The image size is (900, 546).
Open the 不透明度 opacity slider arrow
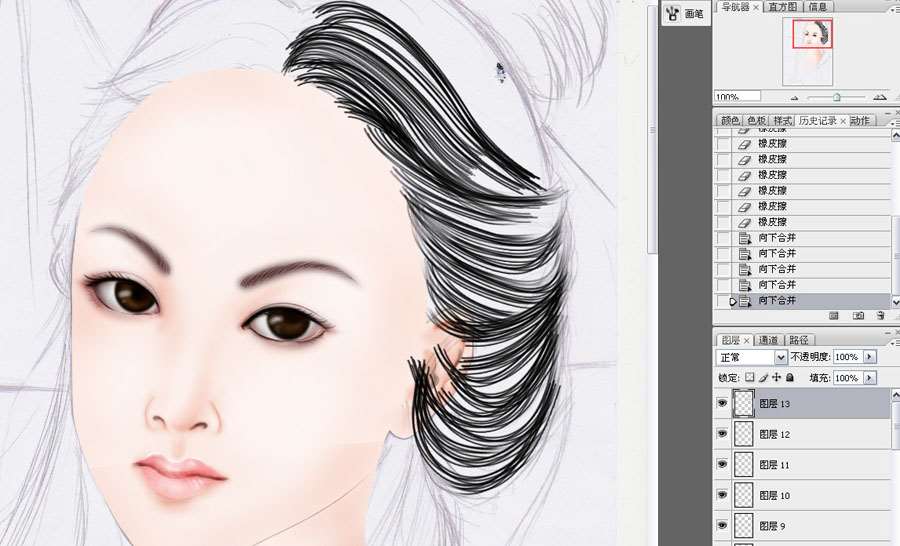point(870,357)
